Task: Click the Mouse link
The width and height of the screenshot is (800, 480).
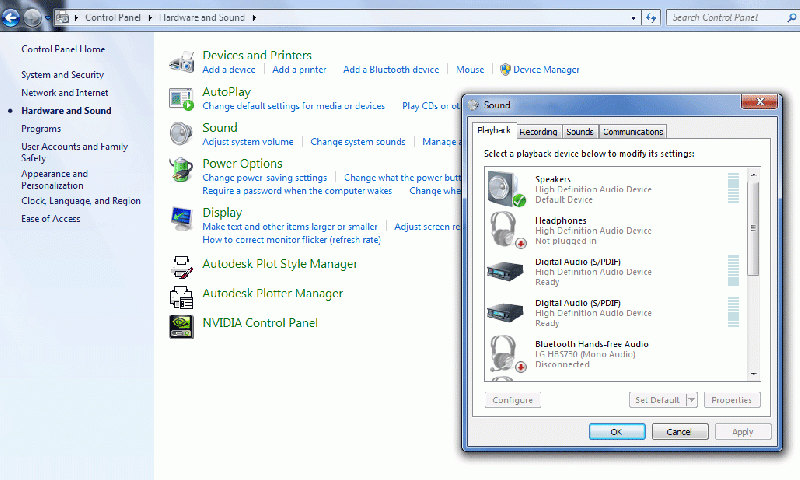Action: 470,69
